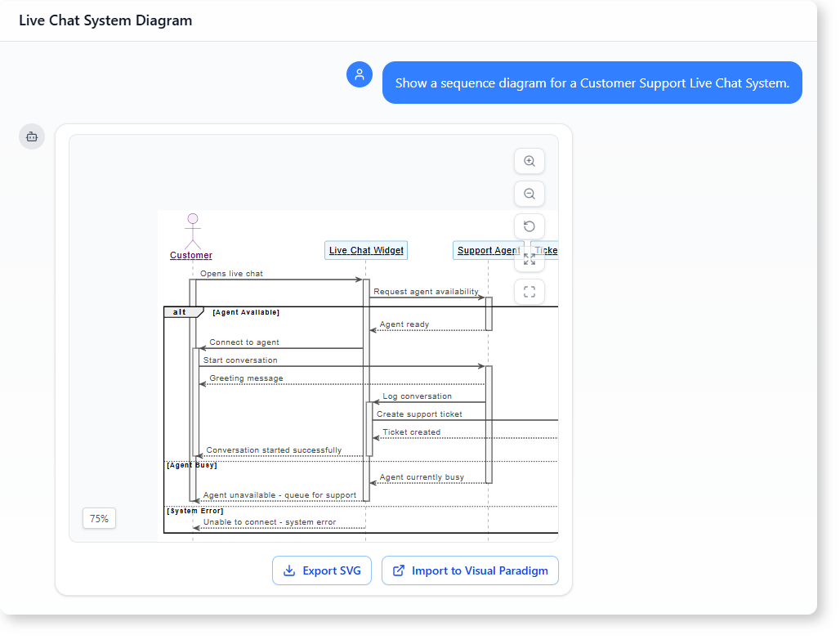
Task: Click the zoom out magnifier icon
Action: pyautogui.click(x=529, y=194)
